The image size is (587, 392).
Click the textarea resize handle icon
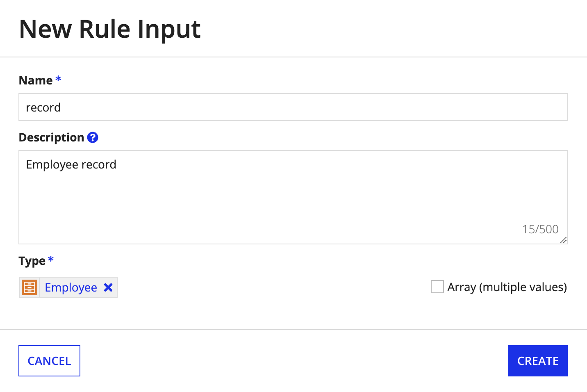tap(563, 241)
